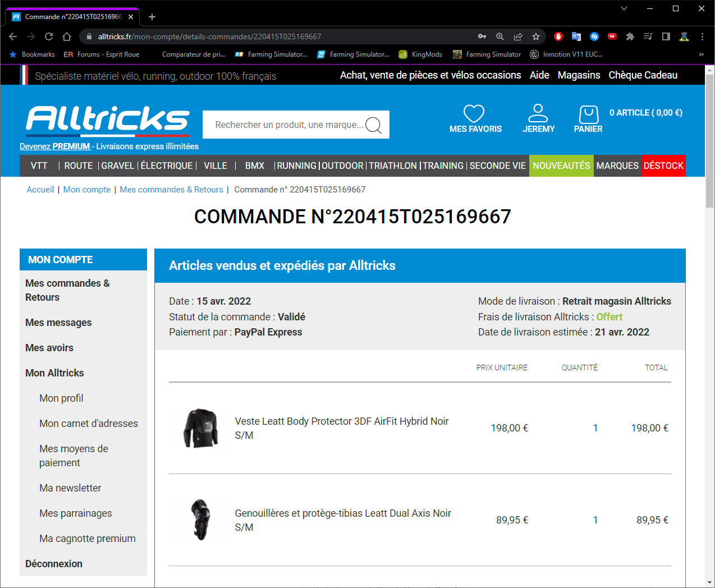The width and height of the screenshot is (715, 588).
Task: Click the Alltricks logo
Action: [x=107, y=121]
